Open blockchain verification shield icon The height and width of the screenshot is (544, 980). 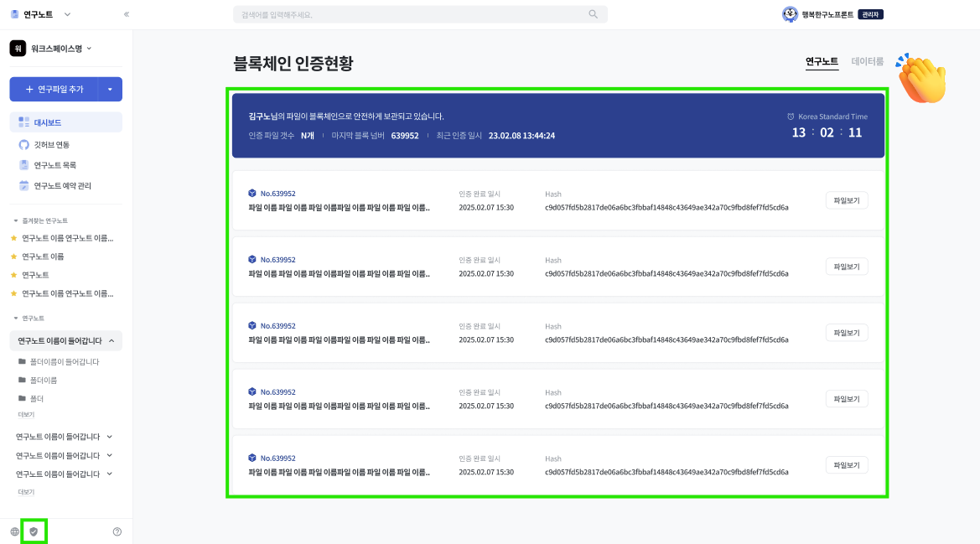point(34,531)
